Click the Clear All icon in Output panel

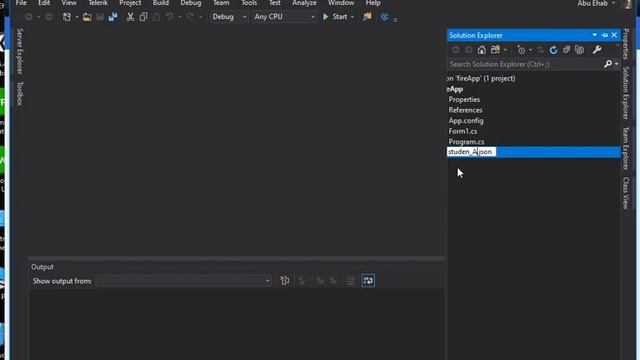pyautogui.click(x=284, y=281)
